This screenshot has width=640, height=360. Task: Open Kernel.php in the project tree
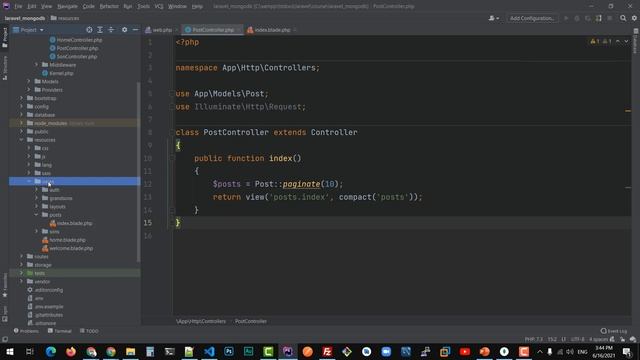(x=58, y=73)
